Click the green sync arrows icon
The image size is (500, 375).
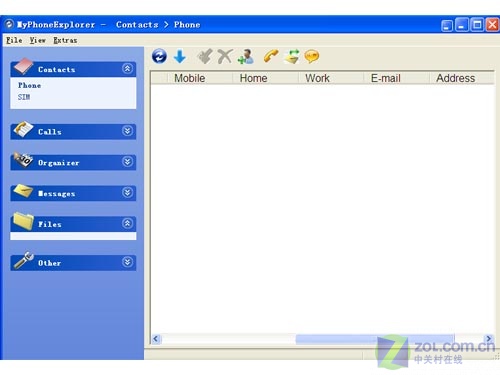pos(292,56)
